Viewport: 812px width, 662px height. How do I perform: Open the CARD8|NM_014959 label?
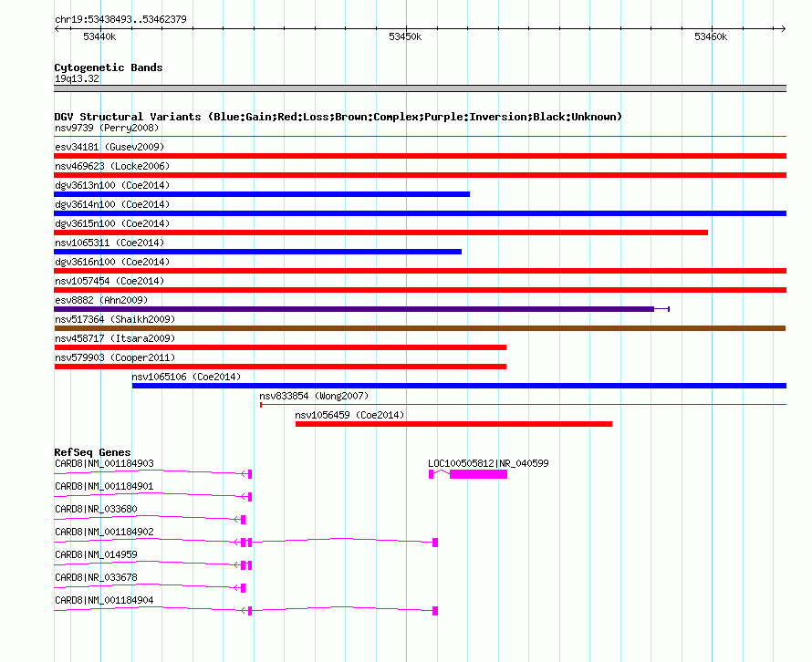click(96, 554)
